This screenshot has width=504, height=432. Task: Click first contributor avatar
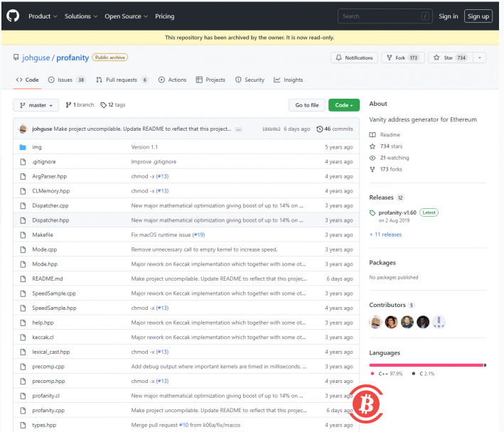point(375,322)
